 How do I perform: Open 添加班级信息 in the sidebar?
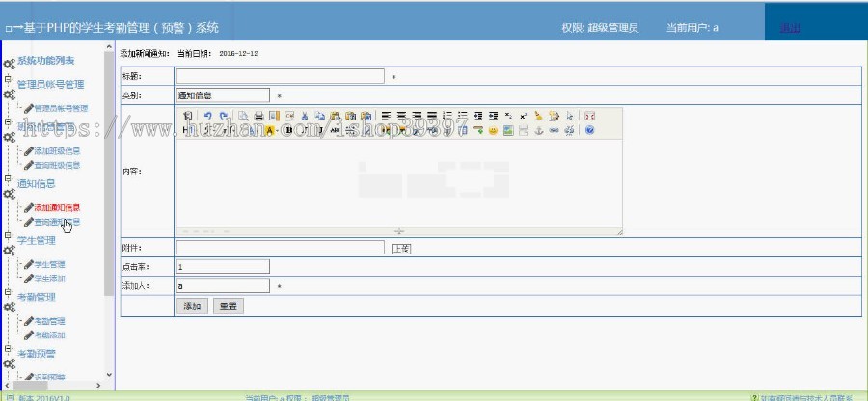(57, 151)
